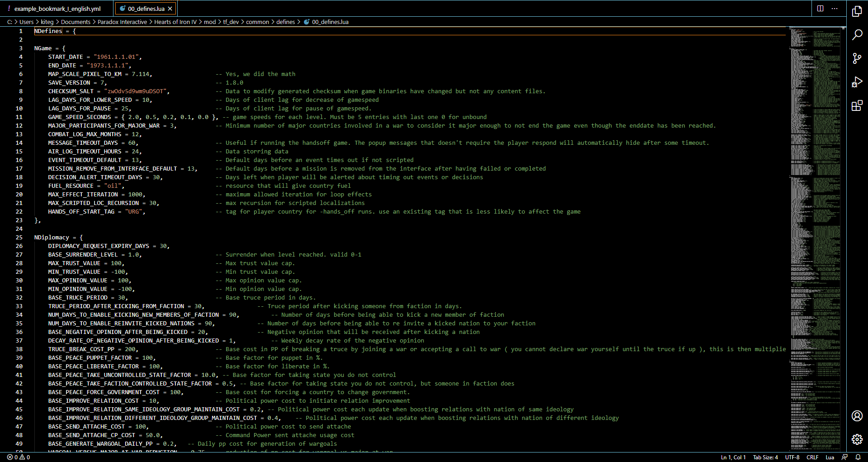868x462 pixels.
Task: Click the START_DATE define
Action: (66, 57)
